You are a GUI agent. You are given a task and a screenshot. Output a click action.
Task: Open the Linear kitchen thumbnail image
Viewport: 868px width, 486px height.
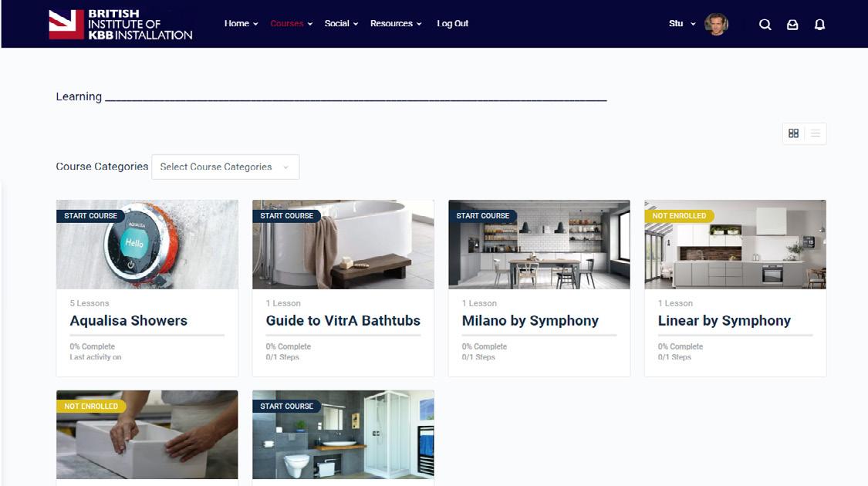[735, 245]
